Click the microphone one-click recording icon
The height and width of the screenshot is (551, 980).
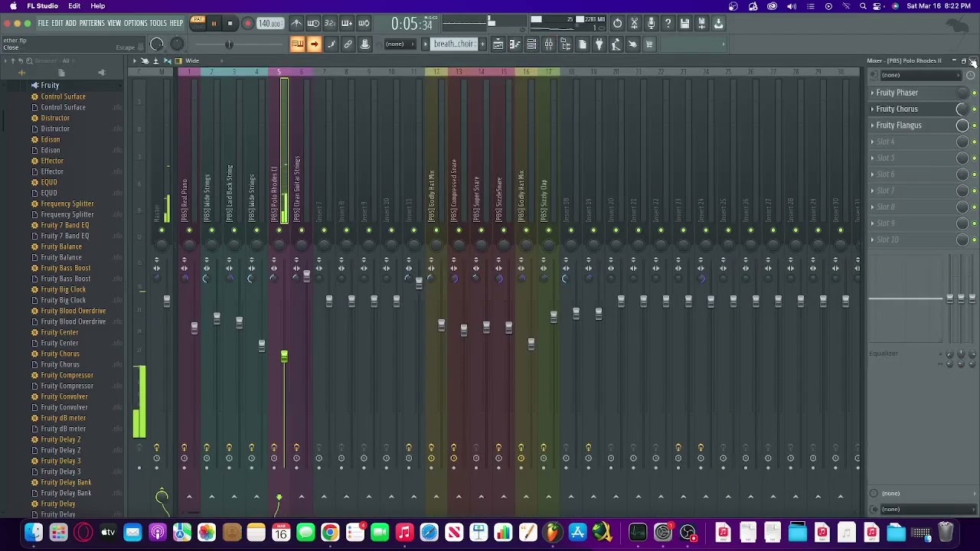click(651, 24)
